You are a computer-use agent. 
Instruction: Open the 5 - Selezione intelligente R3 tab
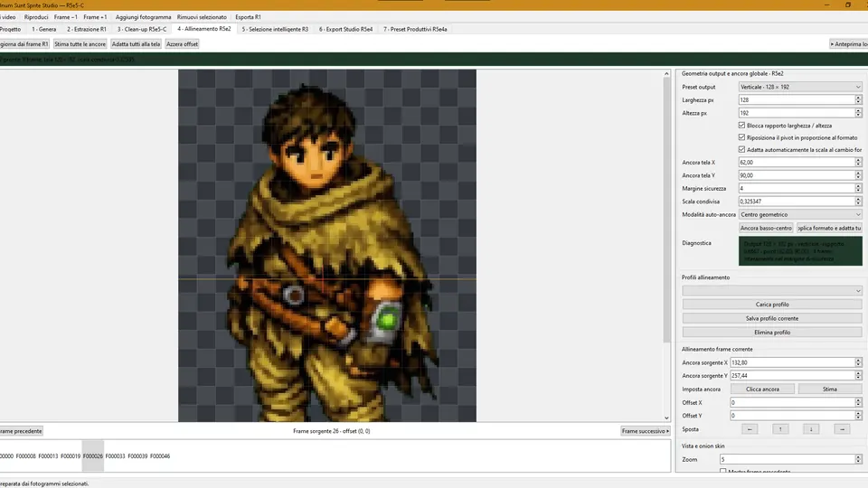pos(275,29)
